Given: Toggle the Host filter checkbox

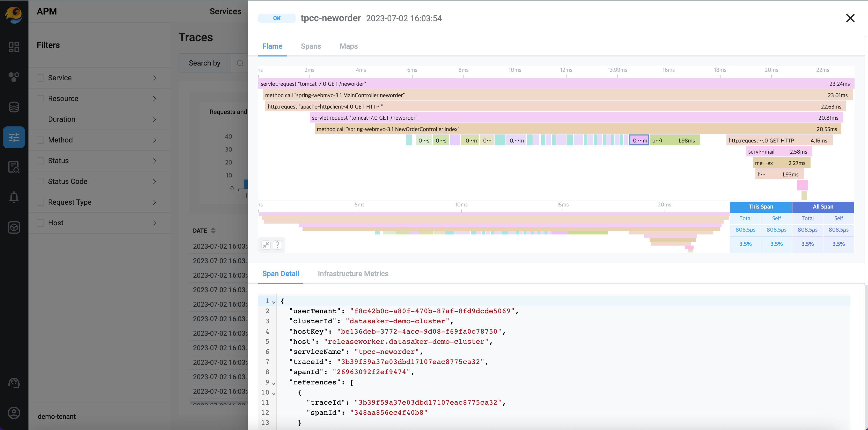Looking at the screenshot, I should point(40,223).
